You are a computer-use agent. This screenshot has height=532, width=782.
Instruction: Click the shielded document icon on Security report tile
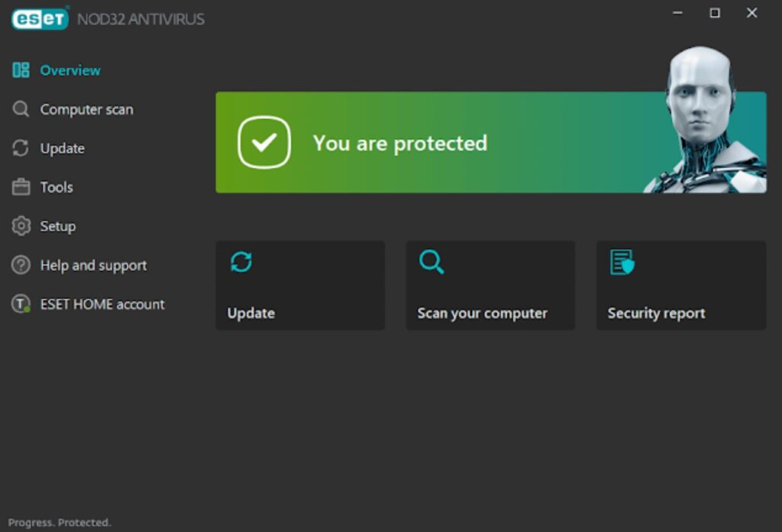pyautogui.click(x=621, y=263)
